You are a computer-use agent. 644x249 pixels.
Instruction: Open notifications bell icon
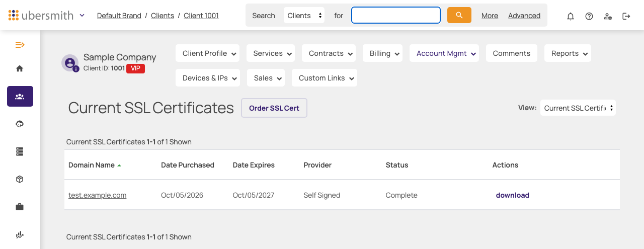pyautogui.click(x=571, y=16)
